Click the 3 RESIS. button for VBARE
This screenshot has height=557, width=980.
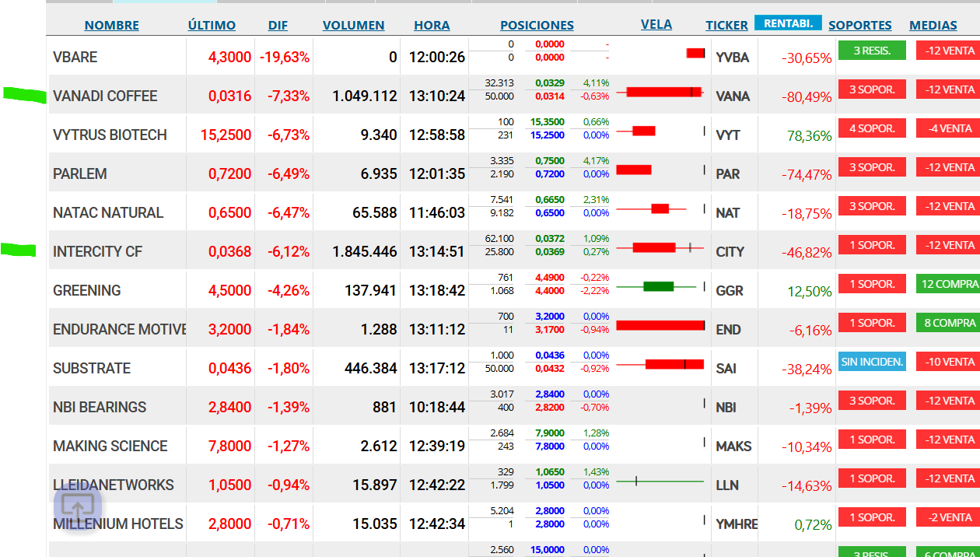[x=872, y=51]
